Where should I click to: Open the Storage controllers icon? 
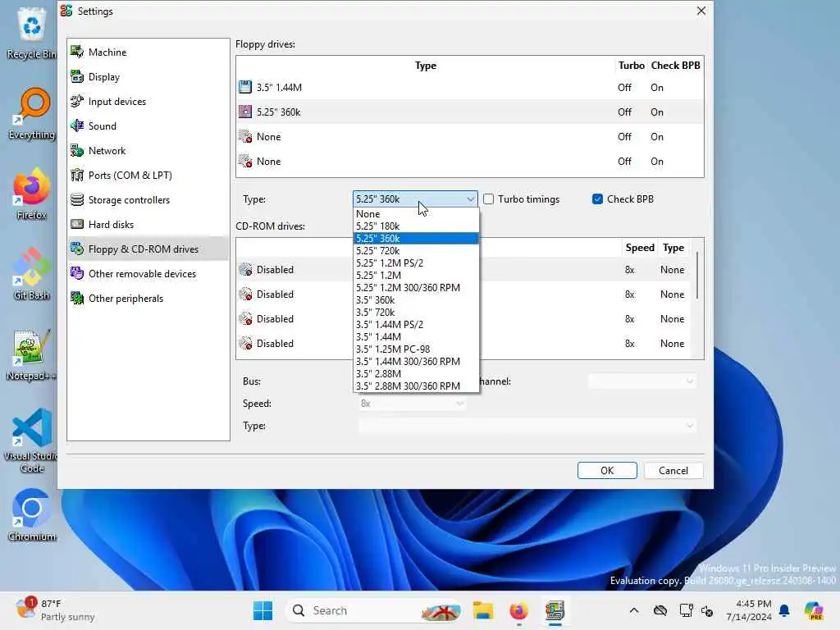(x=77, y=200)
